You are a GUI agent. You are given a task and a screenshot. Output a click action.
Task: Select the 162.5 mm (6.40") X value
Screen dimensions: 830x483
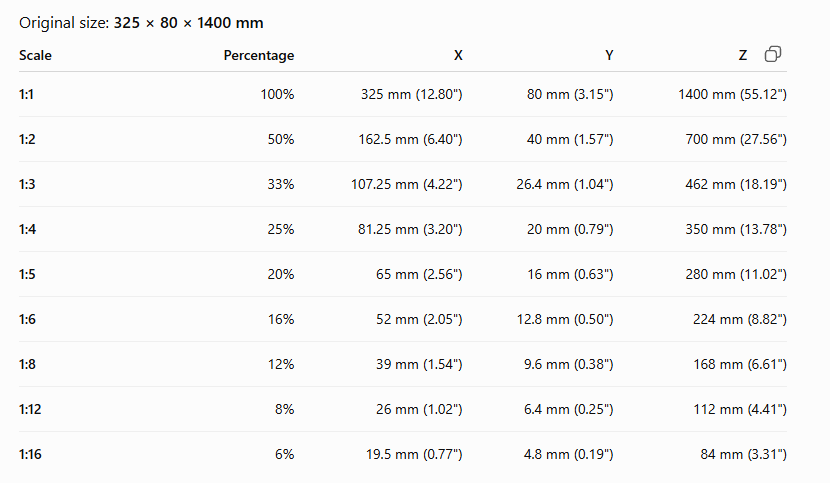click(x=410, y=139)
